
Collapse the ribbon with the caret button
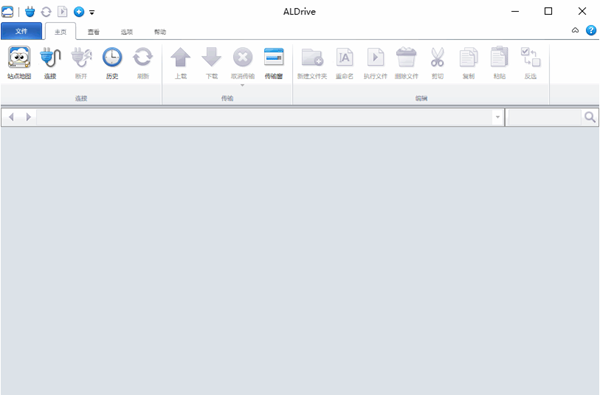(575, 30)
